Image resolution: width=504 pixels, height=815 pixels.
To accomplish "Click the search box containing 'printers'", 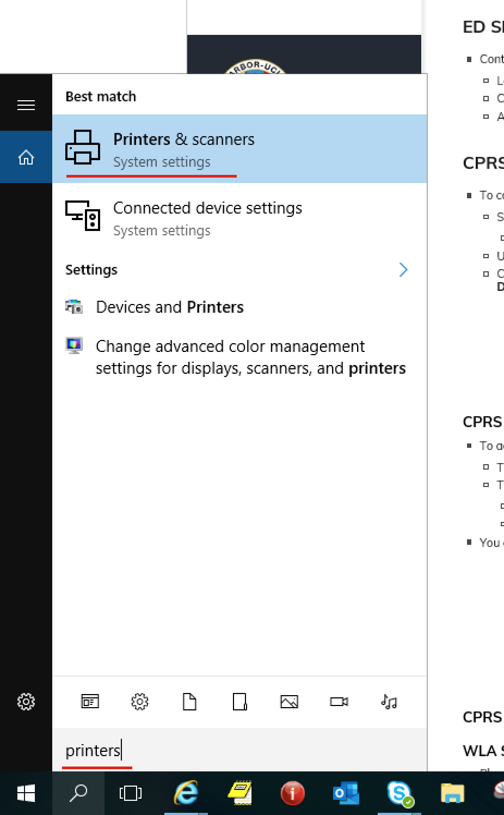I will click(x=239, y=751).
